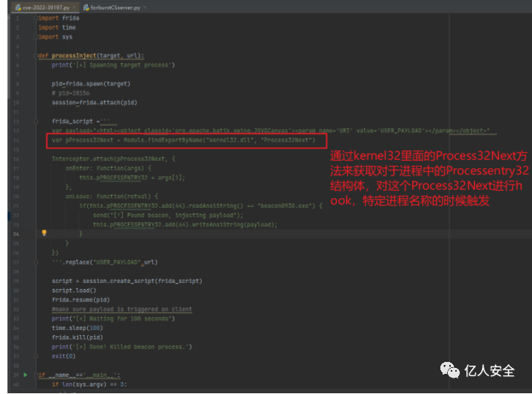532x394 pixels.
Task: Click the Python file icon on forburstCSserver.py tab
Action: tap(86, 7)
